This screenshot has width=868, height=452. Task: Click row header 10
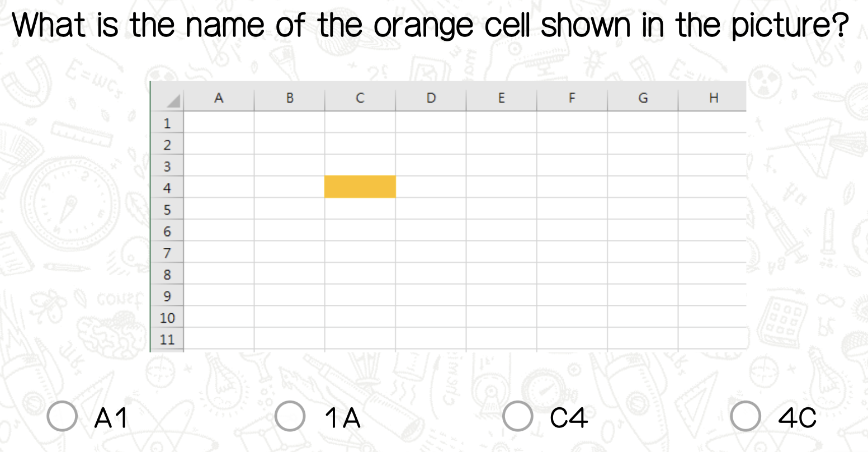(x=167, y=318)
